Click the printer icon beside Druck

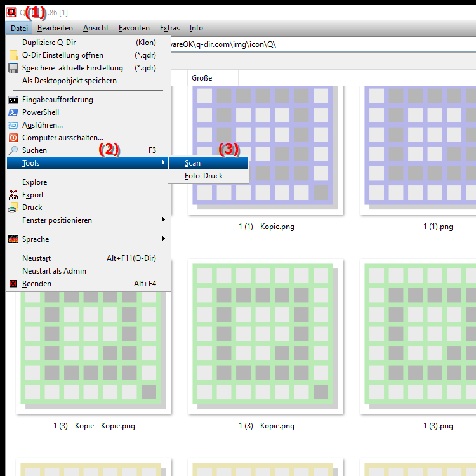(x=13, y=208)
